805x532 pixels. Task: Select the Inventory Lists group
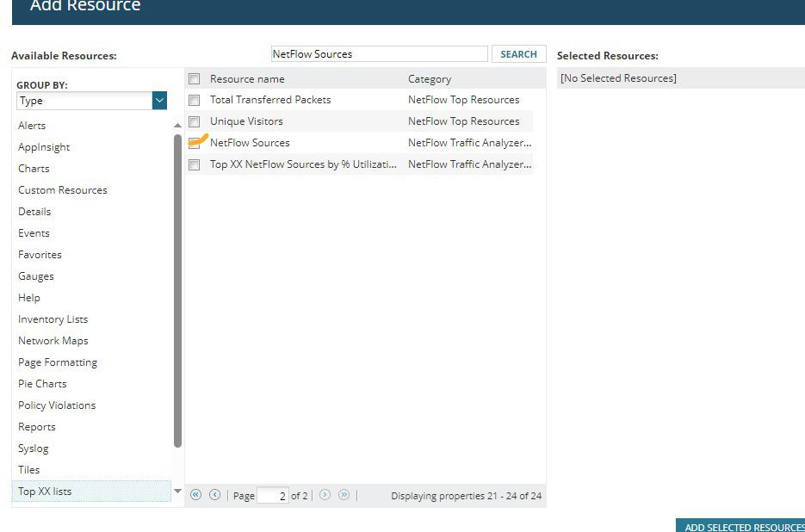pos(53,319)
